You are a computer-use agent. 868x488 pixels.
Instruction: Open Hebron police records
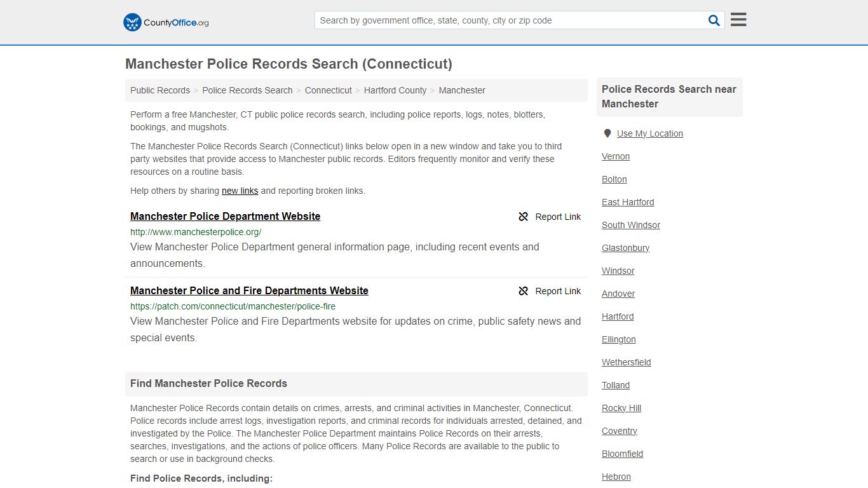pyautogui.click(x=616, y=477)
